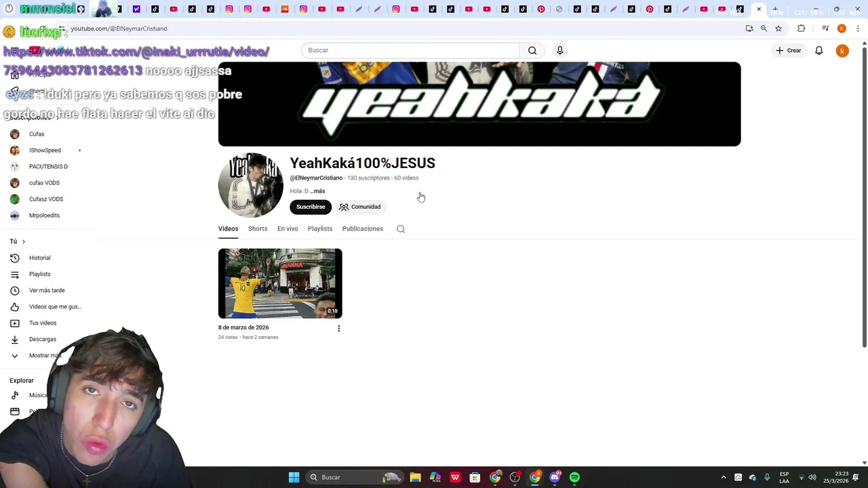Screen dimensions: 868x488
Task: Click the Suscribirse button
Action: pos(311,207)
